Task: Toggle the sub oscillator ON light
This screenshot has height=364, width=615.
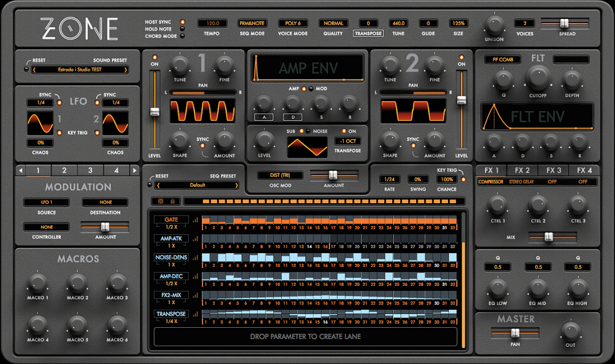Action: 344,131
